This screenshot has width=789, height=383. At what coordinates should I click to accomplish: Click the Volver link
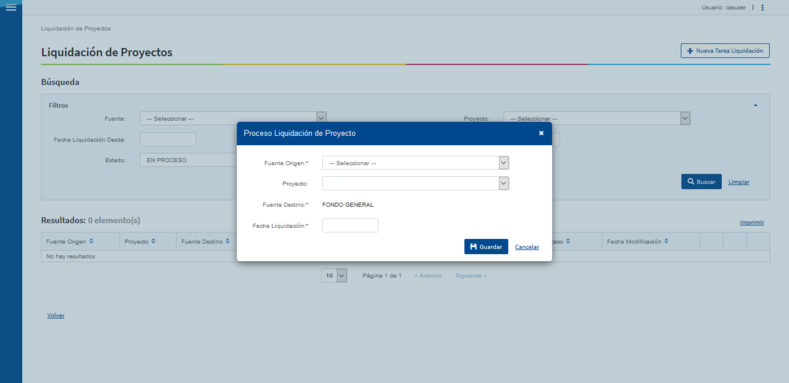(x=56, y=316)
